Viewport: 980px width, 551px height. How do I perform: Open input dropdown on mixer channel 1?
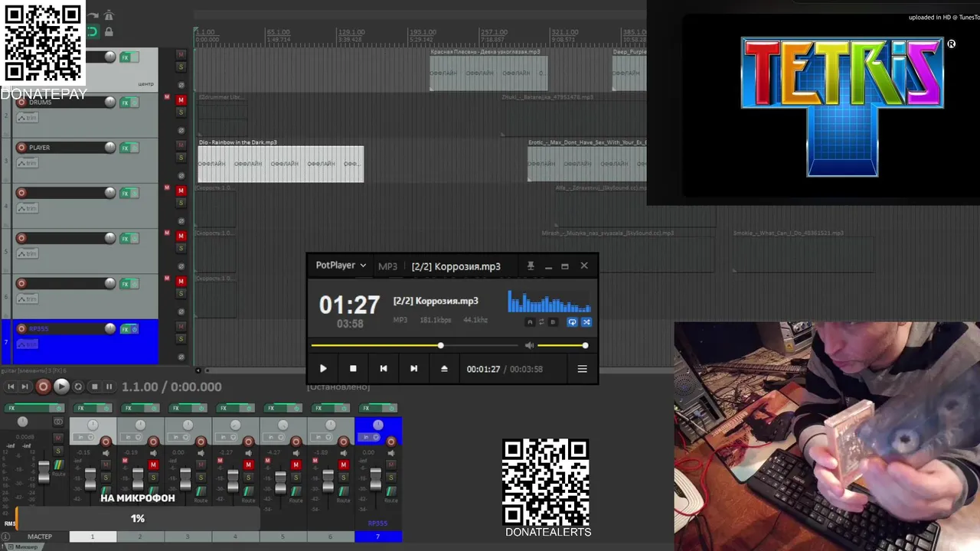point(85,438)
